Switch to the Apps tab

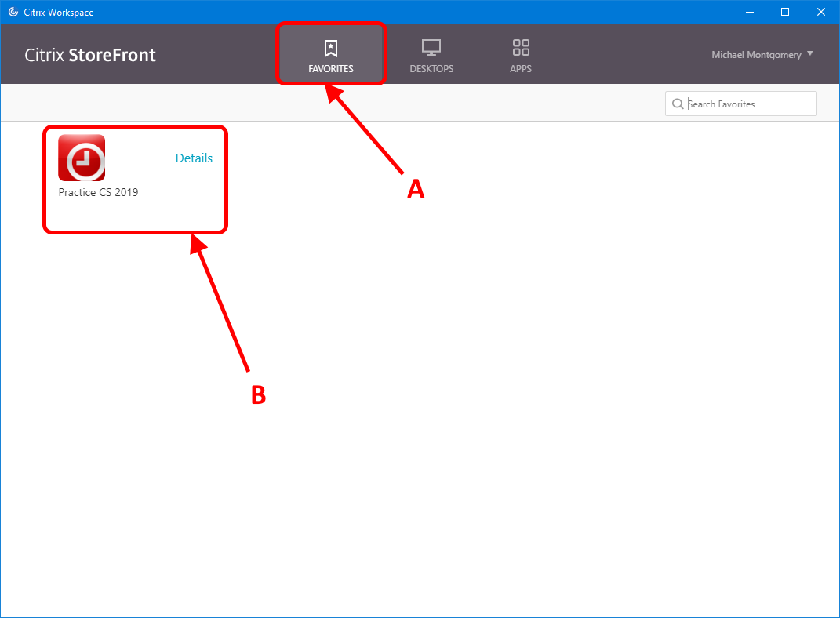pos(521,55)
